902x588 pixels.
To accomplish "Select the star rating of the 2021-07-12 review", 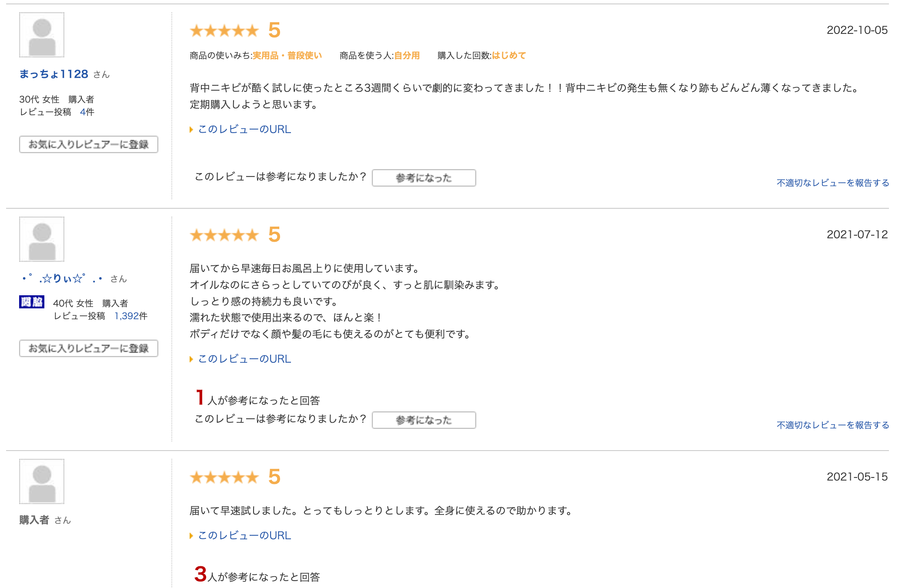I will point(223,235).
